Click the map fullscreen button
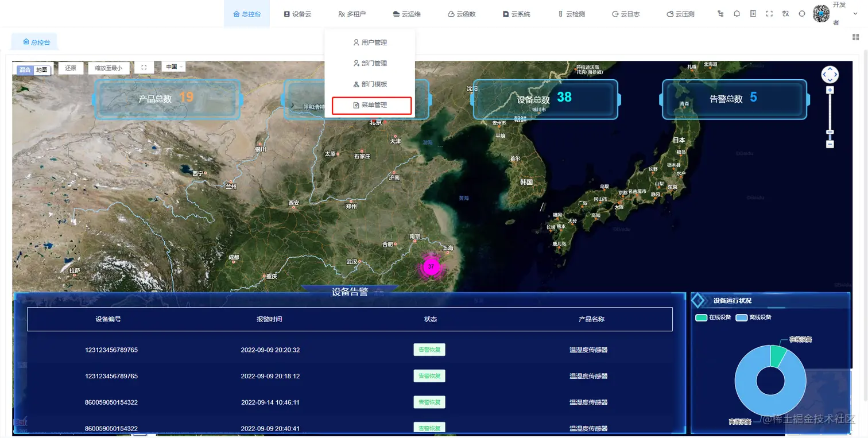The image size is (868, 438). click(x=144, y=68)
